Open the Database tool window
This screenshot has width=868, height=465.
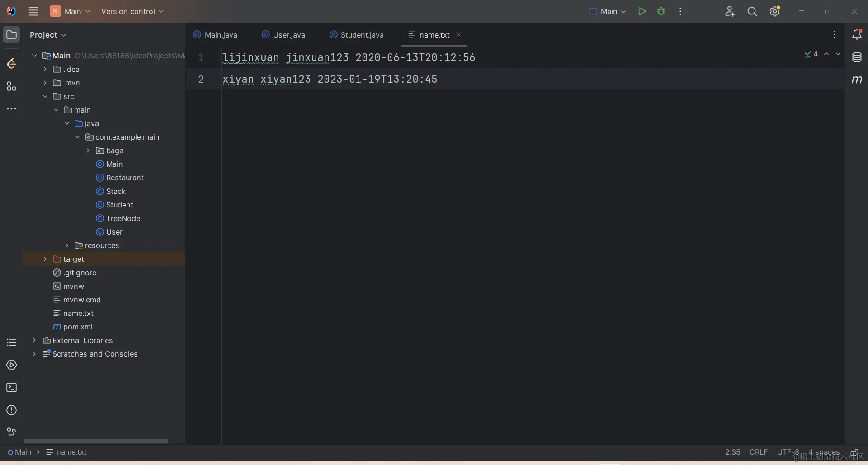pyautogui.click(x=857, y=57)
